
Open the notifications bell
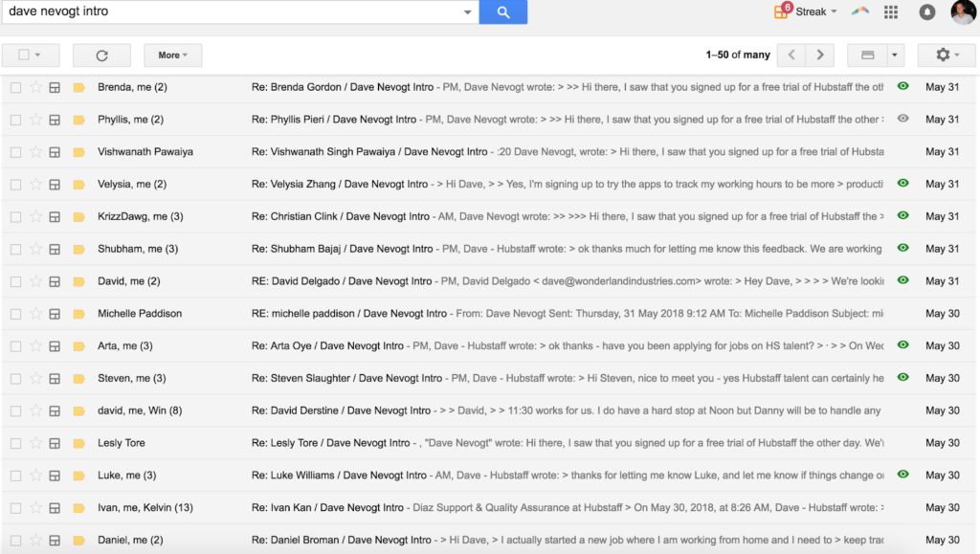point(926,12)
